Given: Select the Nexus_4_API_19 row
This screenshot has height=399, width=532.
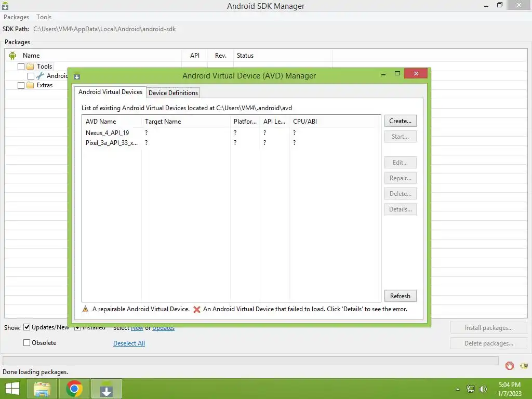Looking at the screenshot, I should (x=231, y=132).
